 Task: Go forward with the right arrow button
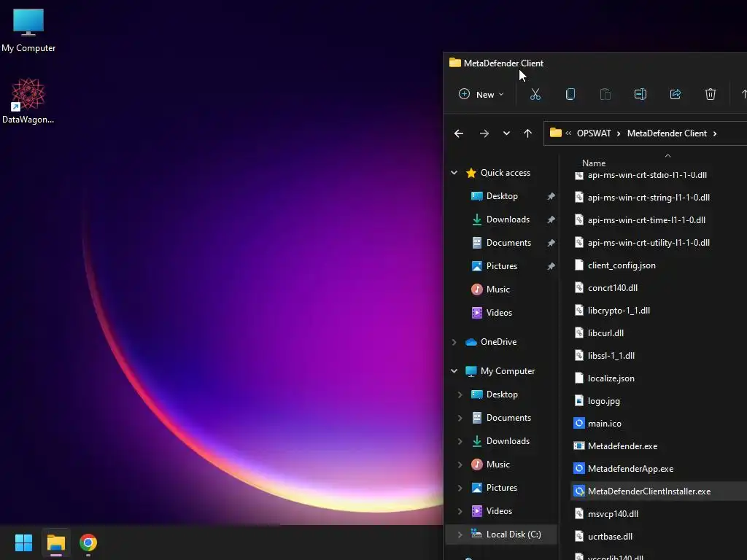(484, 134)
